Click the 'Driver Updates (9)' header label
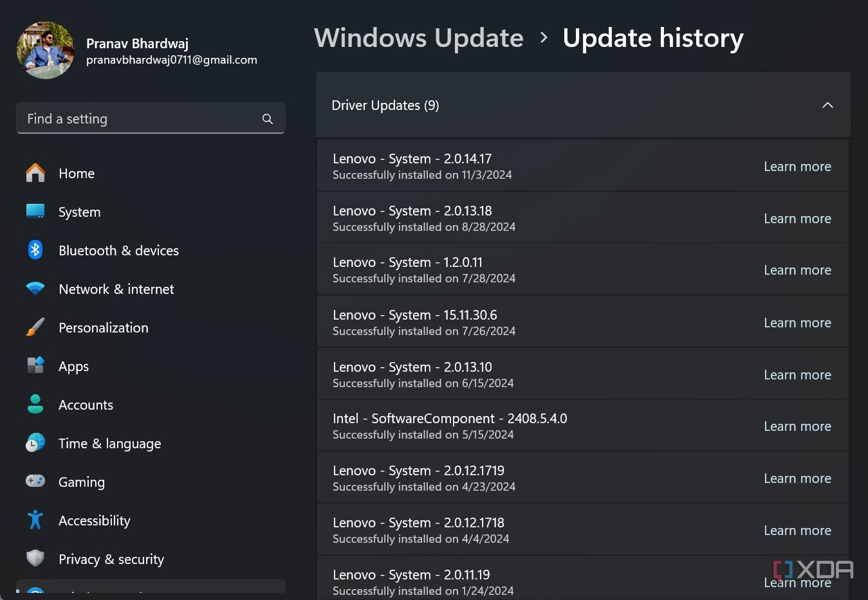Screen dimensions: 868x600 (x=385, y=105)
